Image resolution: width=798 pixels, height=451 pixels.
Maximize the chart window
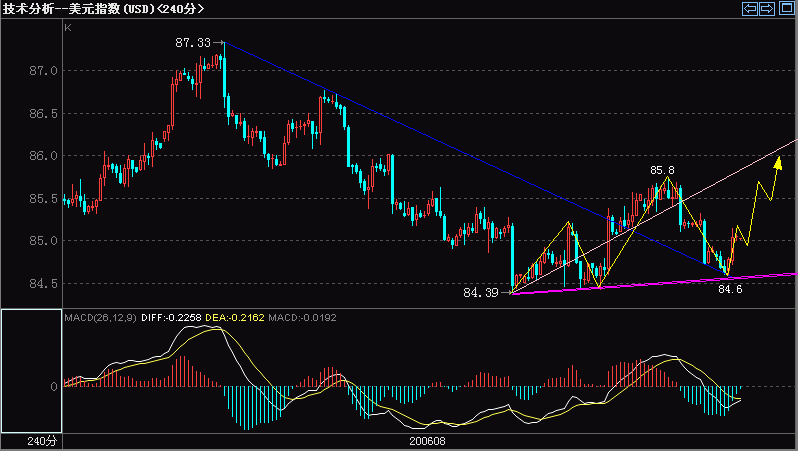(787, 8)
